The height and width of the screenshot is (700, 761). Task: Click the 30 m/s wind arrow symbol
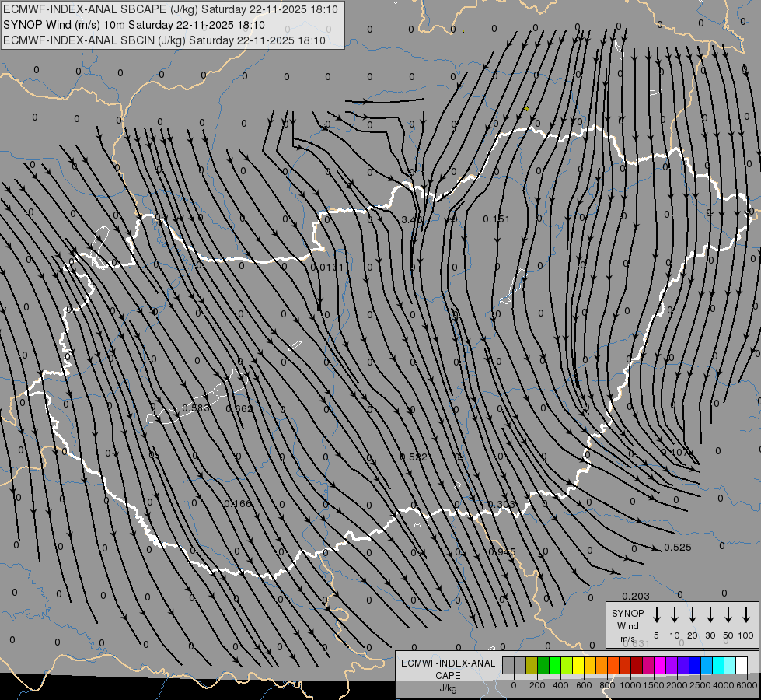click(x=710, y=615)
